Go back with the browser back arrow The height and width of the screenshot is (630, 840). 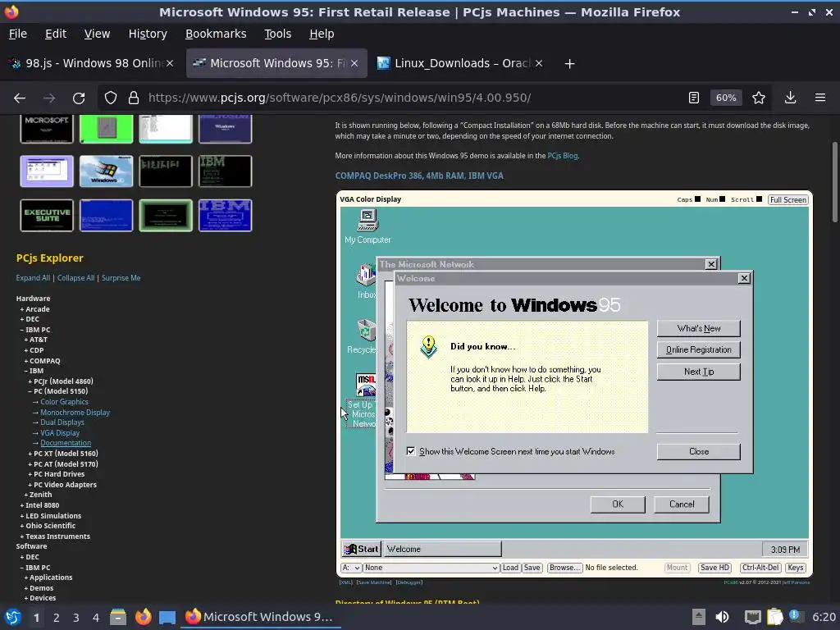click(x=20, y=98)
